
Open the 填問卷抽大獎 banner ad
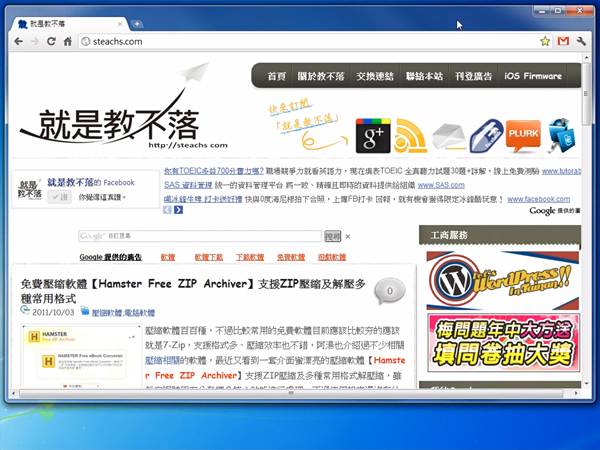[503, 342]
